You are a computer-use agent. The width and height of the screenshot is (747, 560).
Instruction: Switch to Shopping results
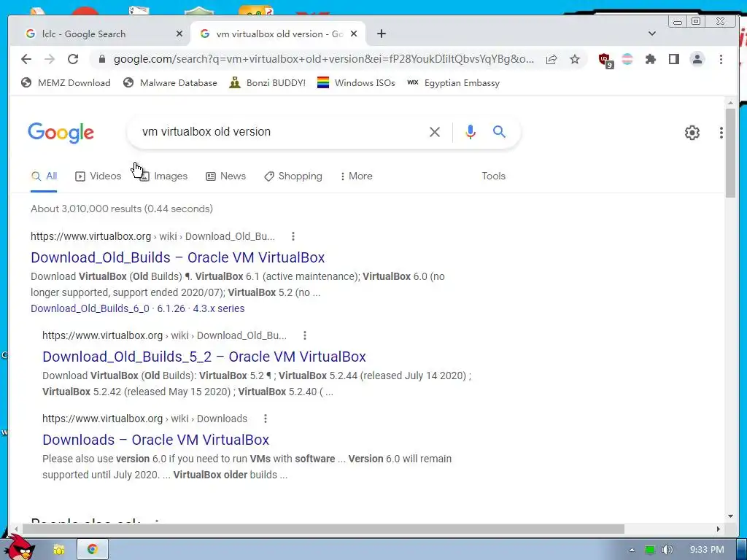293,176
